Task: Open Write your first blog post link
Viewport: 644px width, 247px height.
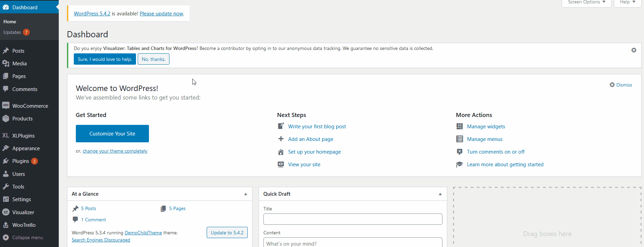Action: pyautogui.click(x=317, y=126)
